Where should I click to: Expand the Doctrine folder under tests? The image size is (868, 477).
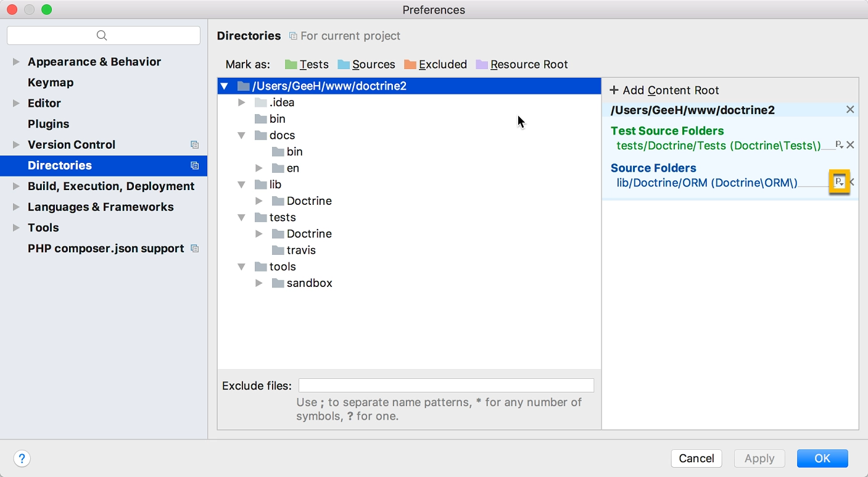[259, 234]
